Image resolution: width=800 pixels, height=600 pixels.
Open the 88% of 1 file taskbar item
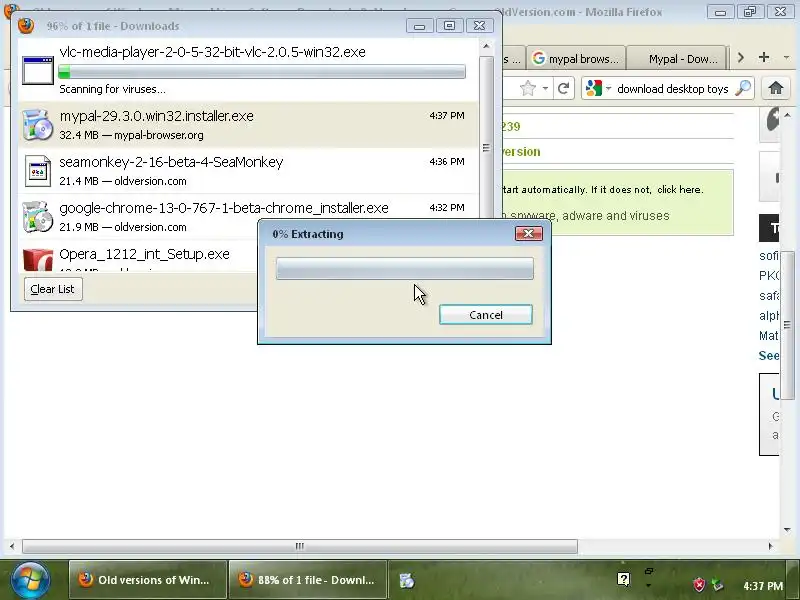pos(308,580)
